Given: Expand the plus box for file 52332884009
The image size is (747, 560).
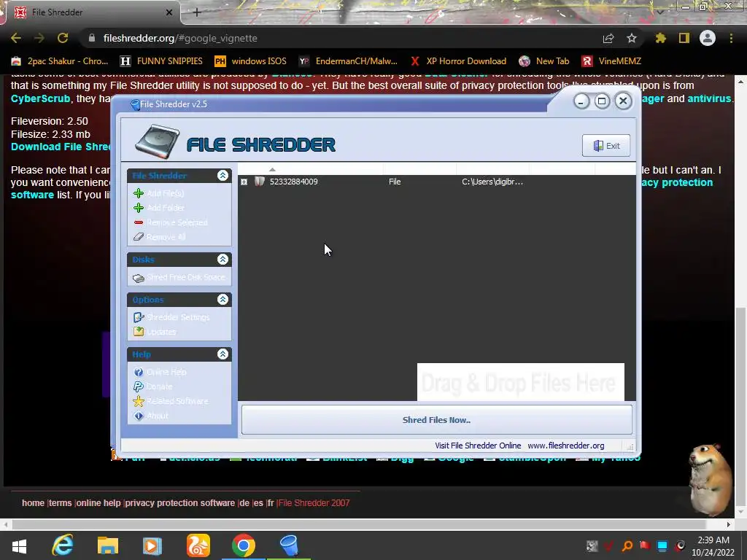Looking at the screenshot, I should [244, 182].
